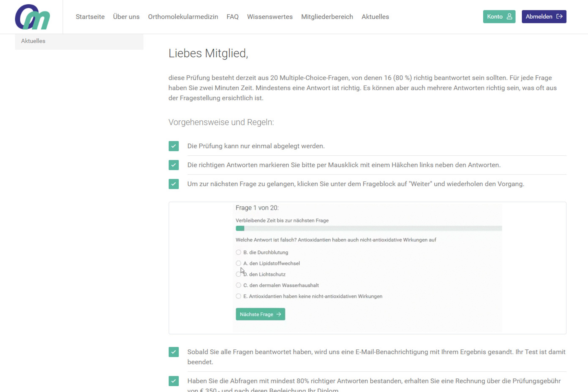Open the Mitgliederbereich menu item
Image resolution: width=588 pixels, height=392 pixels.
[x=327, y=17]
